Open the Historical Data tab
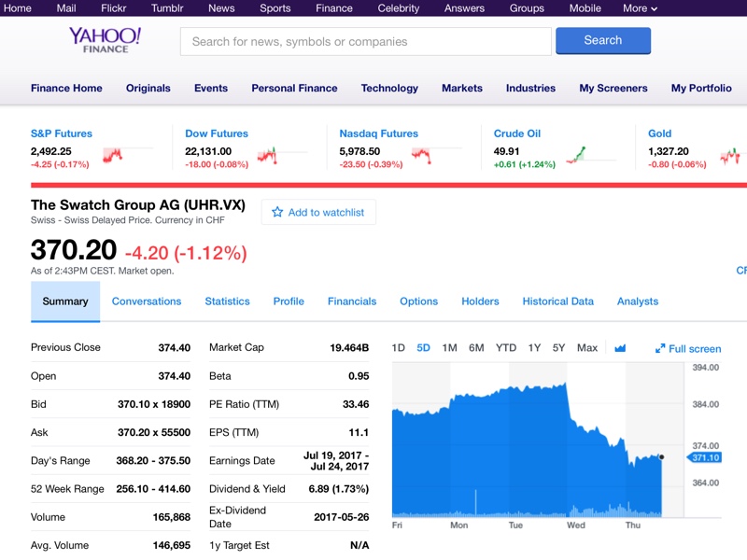This screenshot has height=560, width=747. click(557, 301)
